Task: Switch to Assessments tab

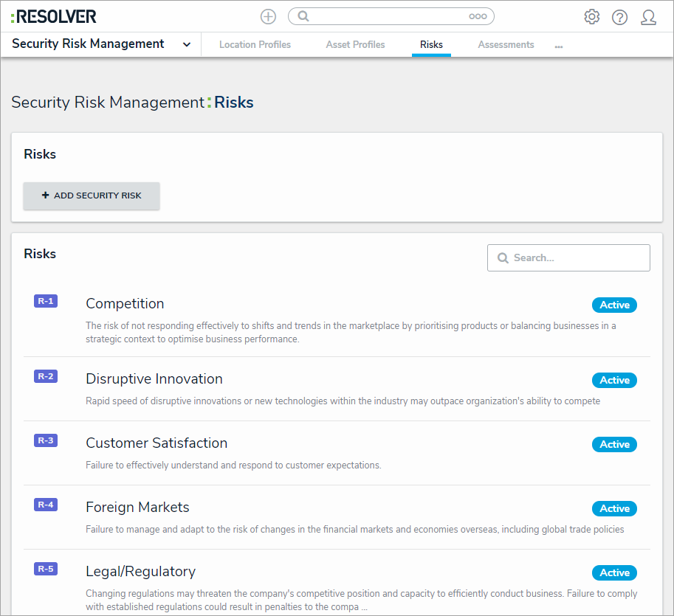Action: click(x=506, y=45)
